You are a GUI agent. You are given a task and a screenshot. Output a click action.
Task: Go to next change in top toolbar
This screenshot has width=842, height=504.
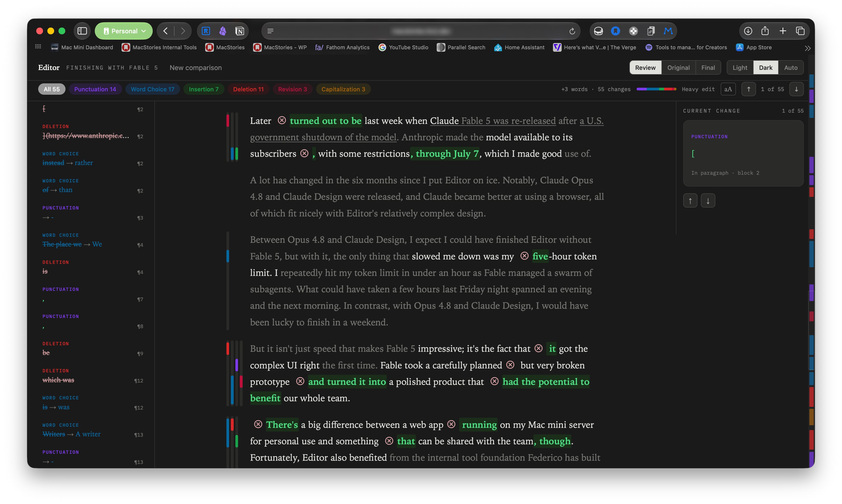[x=796, y=89]
